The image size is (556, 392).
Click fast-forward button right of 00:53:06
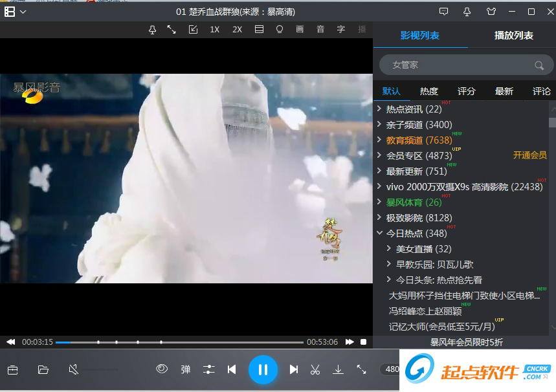click(350, 342)
